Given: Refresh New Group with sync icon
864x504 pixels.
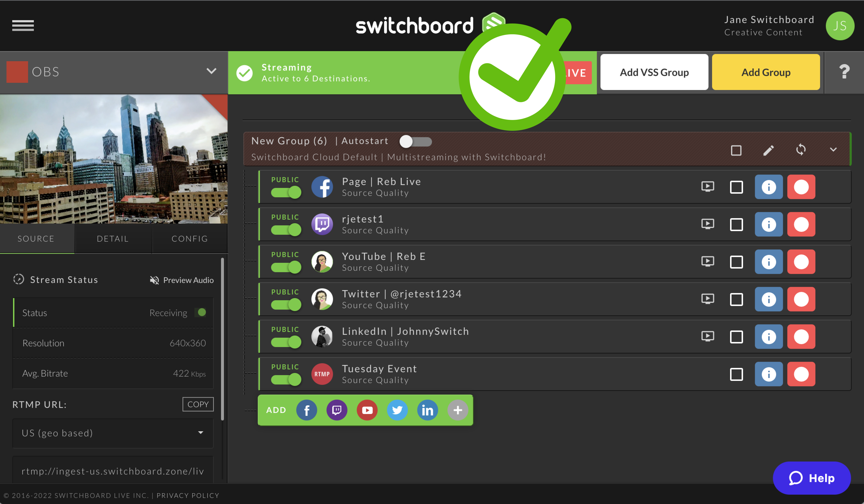Looking at the screenshot, I should [x=801, y=150].
